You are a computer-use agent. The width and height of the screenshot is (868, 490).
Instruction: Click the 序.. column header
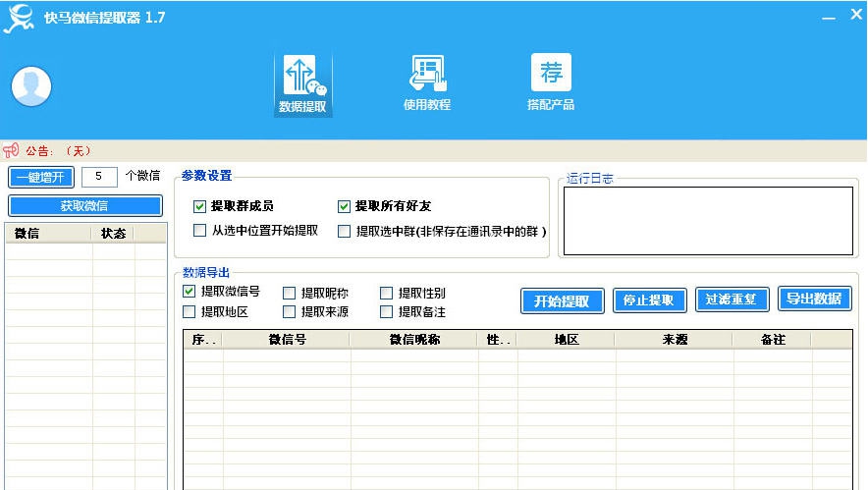203,340
